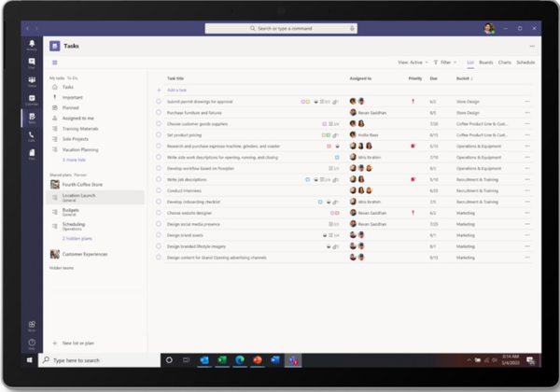This screenshot has width=560, height=392.
Task: Open more options for Conduct interviews row
Action: (527, 190)
